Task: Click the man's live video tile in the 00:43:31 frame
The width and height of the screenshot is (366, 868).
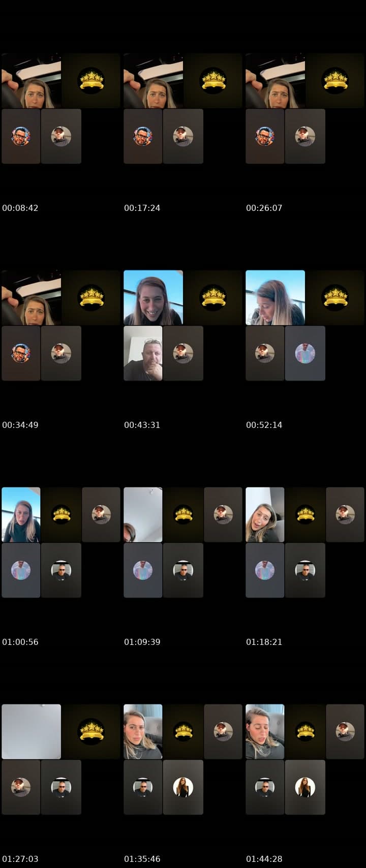Action: (143, 353)
